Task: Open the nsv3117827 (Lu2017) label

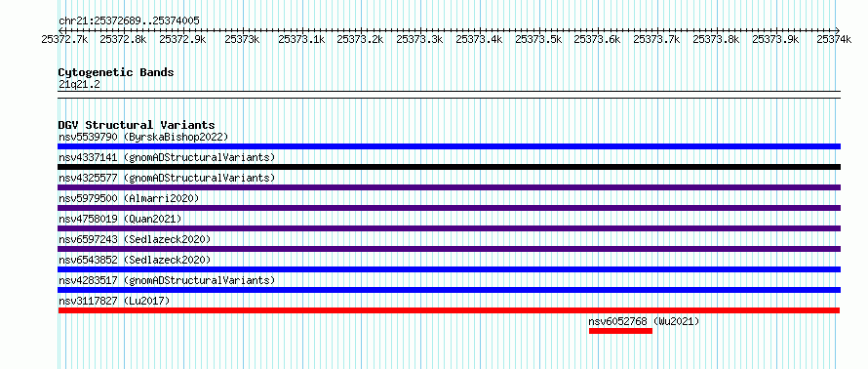Action: click(114, 301)
